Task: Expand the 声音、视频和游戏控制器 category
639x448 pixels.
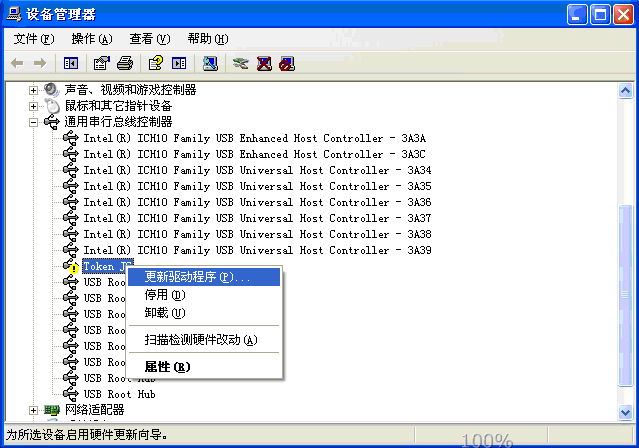Action: [x=33, y=90]
